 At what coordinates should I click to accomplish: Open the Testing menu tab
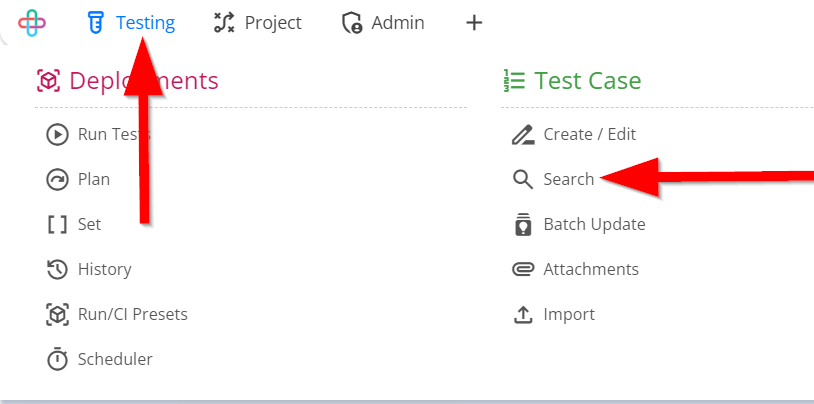(x=132, y=23)
